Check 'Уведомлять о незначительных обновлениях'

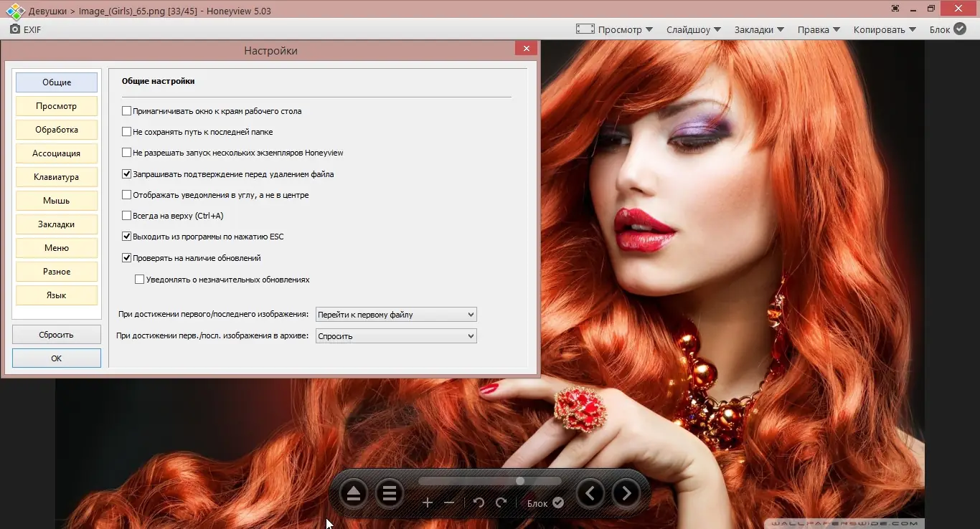click(x=140, y=280)
